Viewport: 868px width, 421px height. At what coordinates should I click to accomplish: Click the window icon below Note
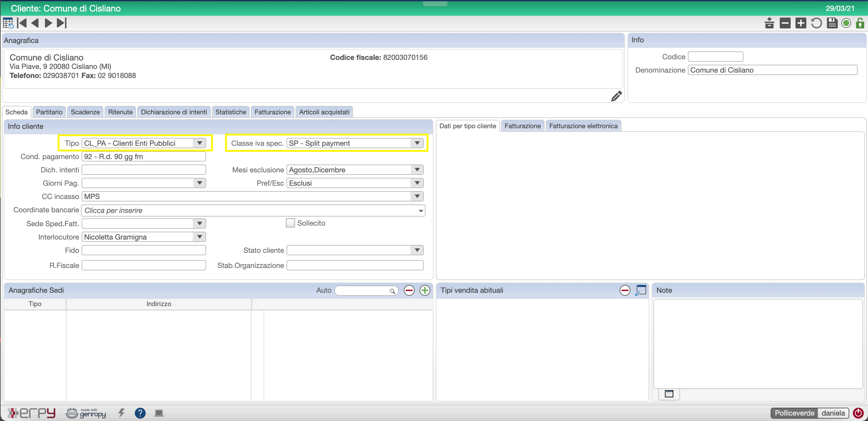pyautogui.click(x=669, y=394)
